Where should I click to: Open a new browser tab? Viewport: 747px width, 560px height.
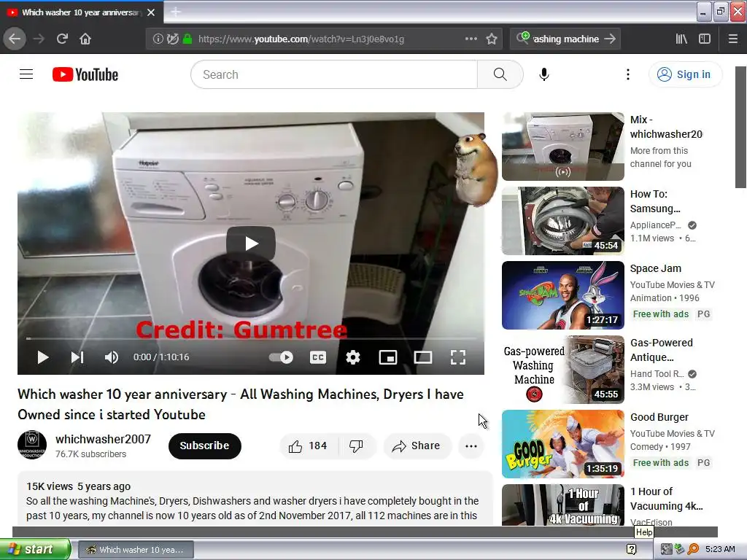tap(175, 12)
